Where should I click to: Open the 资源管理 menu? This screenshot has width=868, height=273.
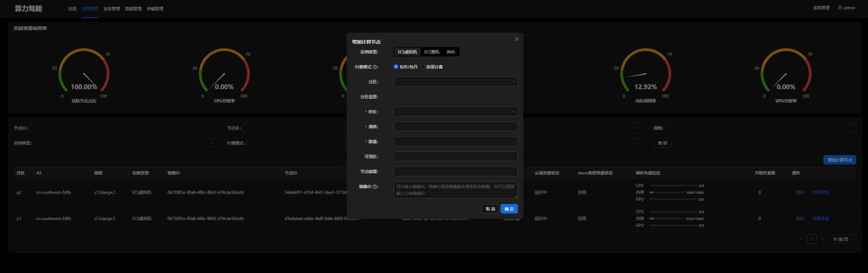tap(90, 9)
